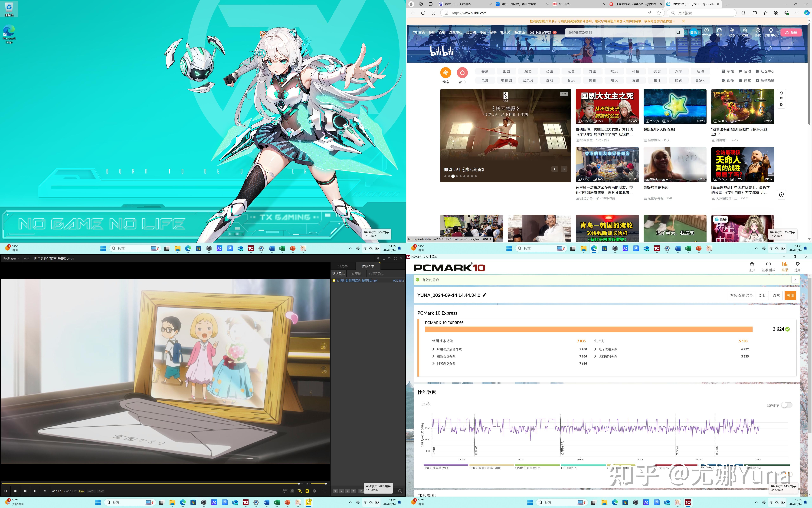The image size is (812, 508).
Task: Open Edge collections icon
Action: [776, 13]
